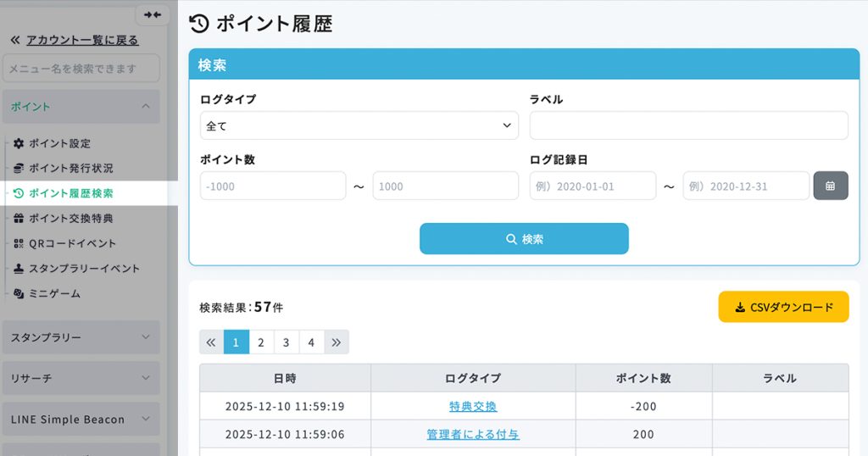
Task: Jump to last page with » button
Action: pos(337,342)
